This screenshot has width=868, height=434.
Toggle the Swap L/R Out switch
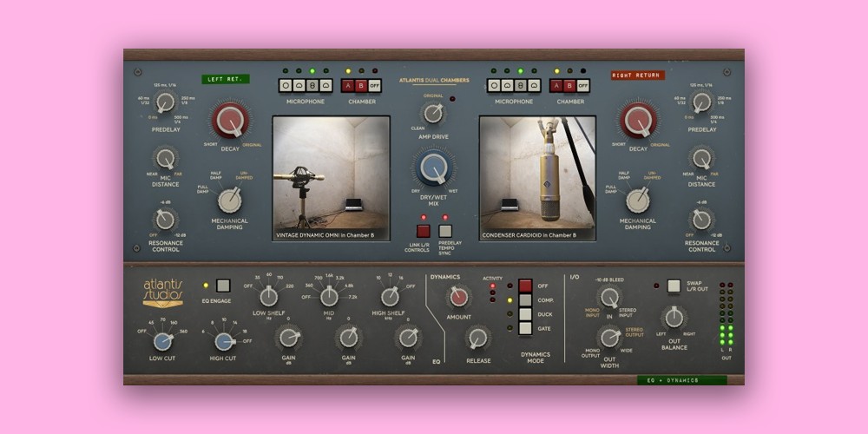[x=673, y=286]
